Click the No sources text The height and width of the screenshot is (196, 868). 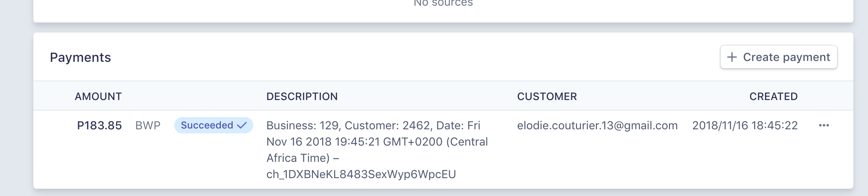pos(443,3)
